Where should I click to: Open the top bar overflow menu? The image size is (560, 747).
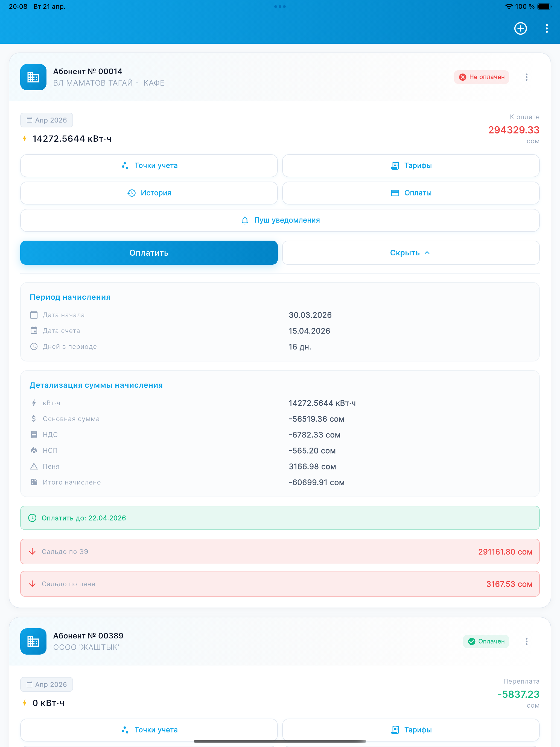click(547, 28)
